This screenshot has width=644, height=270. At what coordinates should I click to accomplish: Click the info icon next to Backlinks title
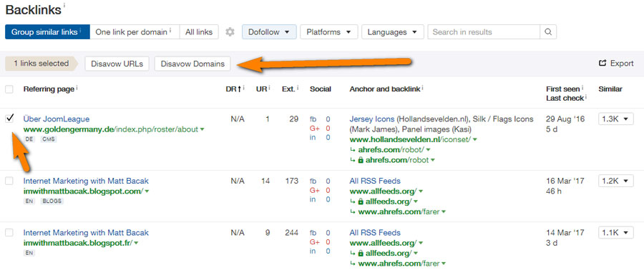[64, 5]
